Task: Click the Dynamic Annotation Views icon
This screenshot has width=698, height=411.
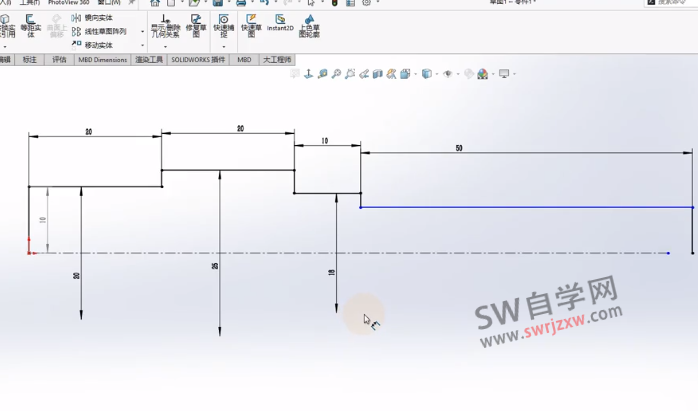Action: [x=391, y=74]
